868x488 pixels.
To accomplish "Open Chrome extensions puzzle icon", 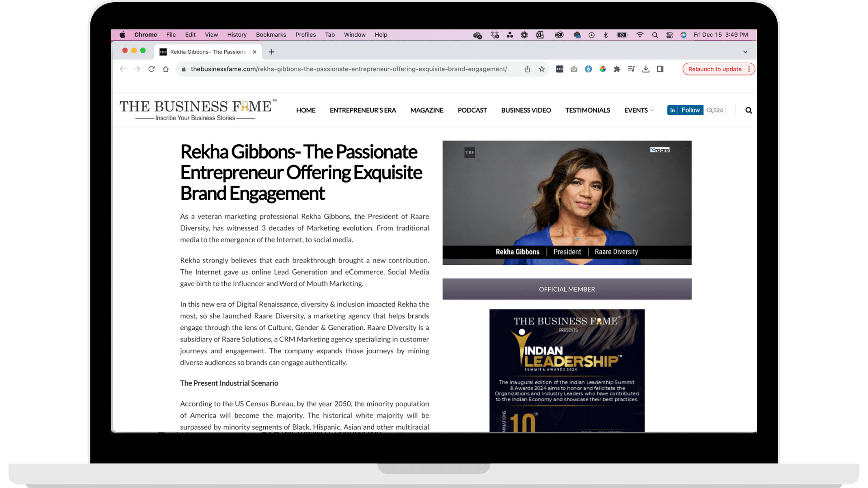I will [x=617, y=69].
